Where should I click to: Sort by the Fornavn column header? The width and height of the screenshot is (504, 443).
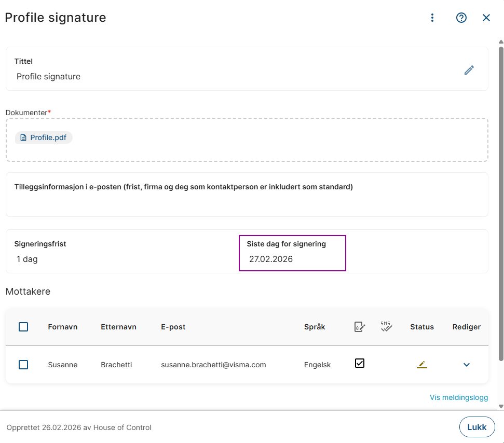(x=63, y=327)
